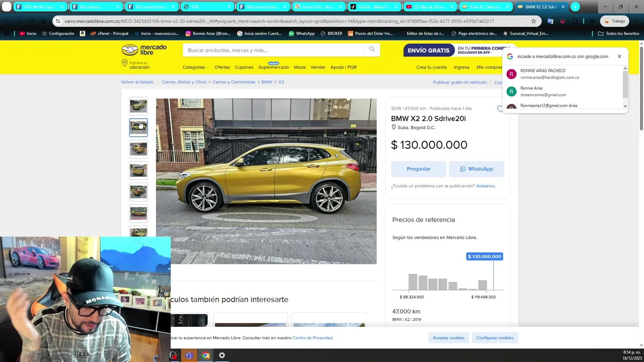Open the Vender menu item
The image size is (644, 362).
tap(318, 67)
